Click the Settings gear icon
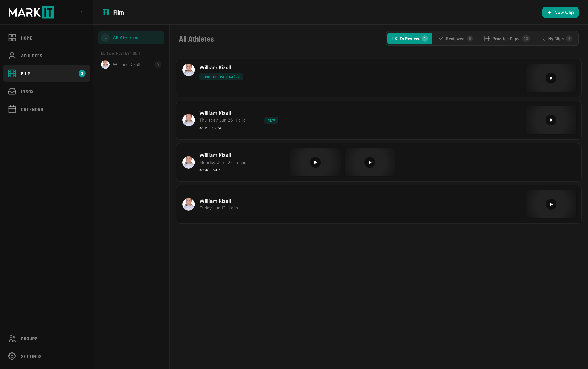The width and height of the screenshot is (588, 369). tap(12, 356)
